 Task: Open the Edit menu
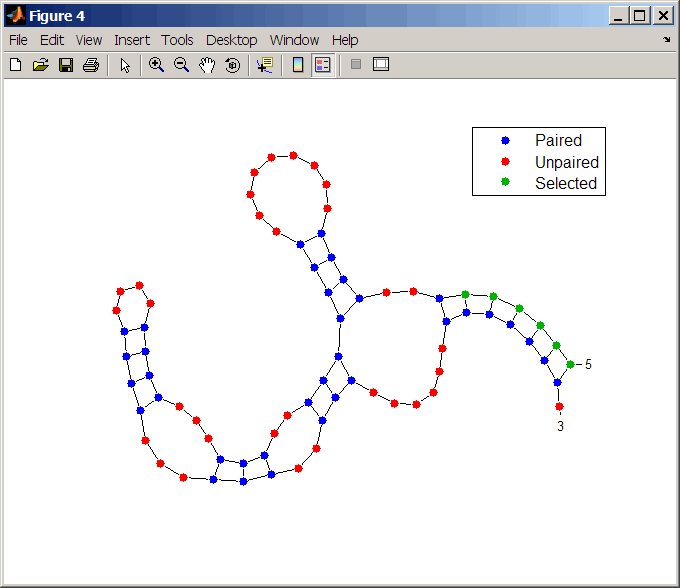tap(52, 40)
